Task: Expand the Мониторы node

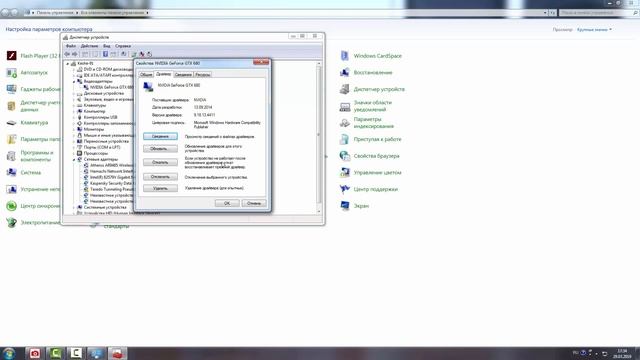Action: point(74,129)
